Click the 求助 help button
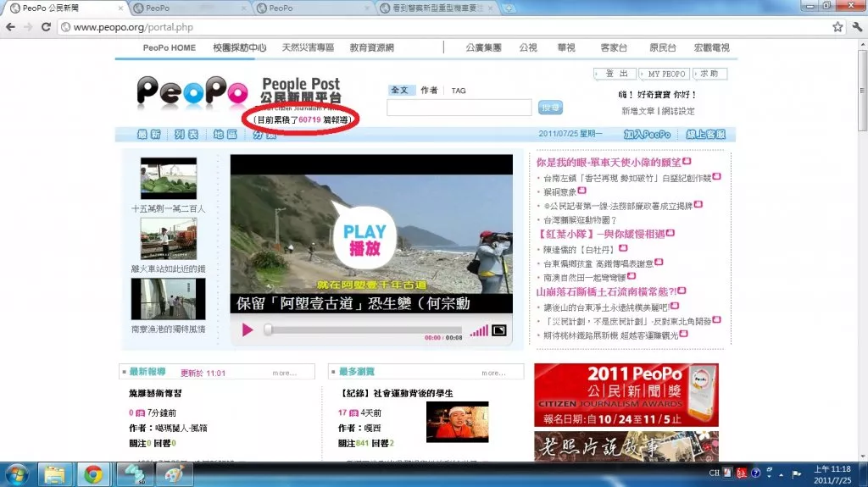The width and height of the screenshot is (868, 487). [709, 74]
